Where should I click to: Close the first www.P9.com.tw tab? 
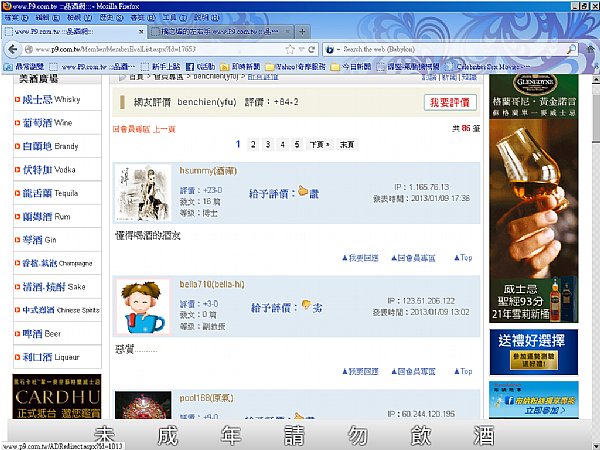(x=141, y=32)
